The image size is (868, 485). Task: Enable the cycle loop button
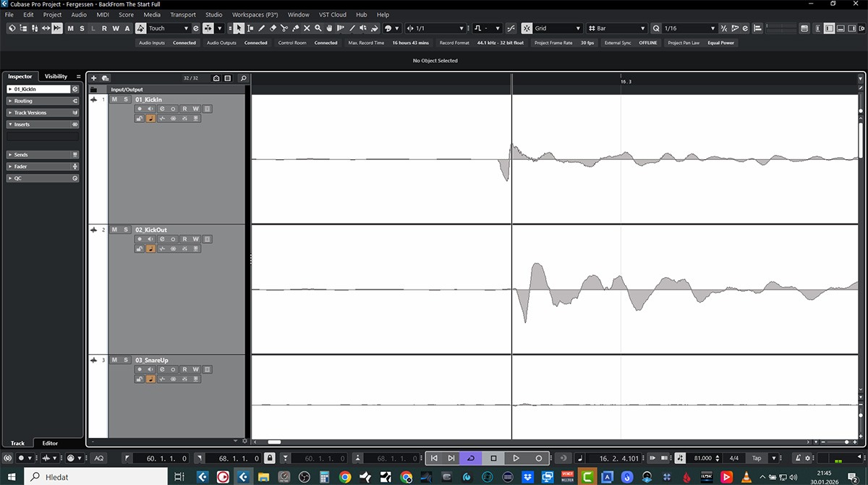coord(470,458)
